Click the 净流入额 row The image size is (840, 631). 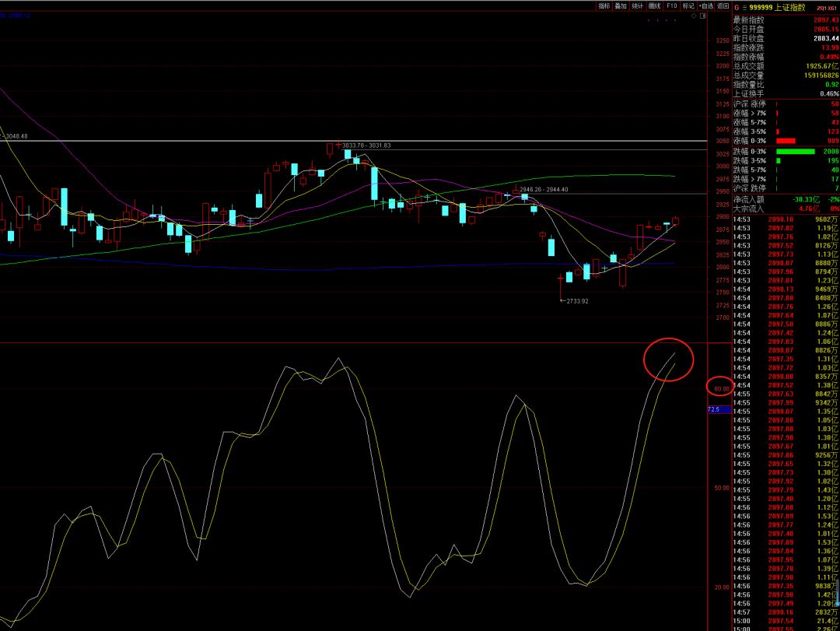[786, 199]
